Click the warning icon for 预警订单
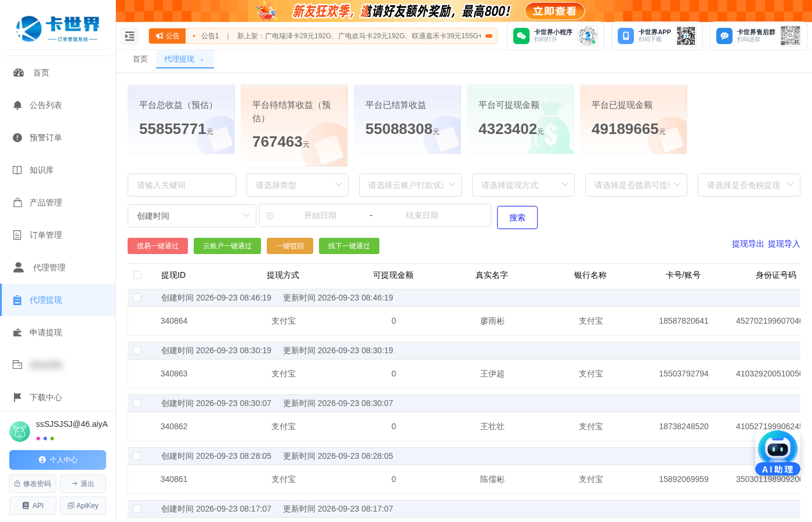 17,137
